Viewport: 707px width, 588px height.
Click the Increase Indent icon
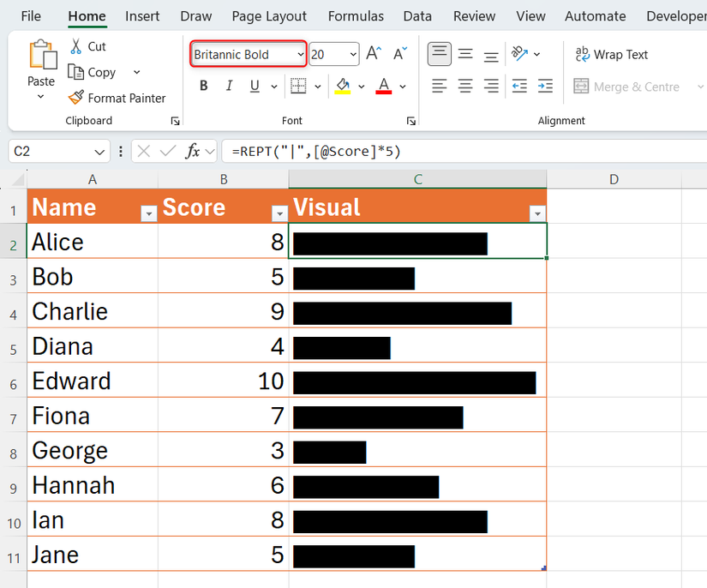545,86
